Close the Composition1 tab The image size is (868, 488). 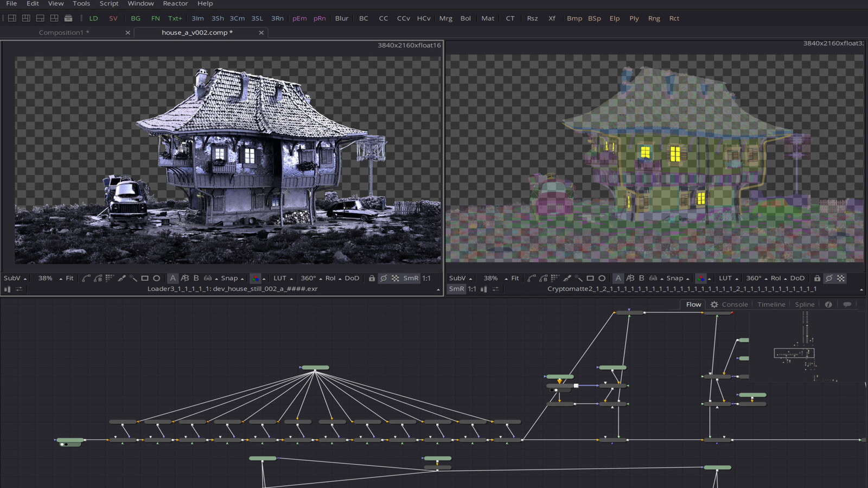click(127, 33)
